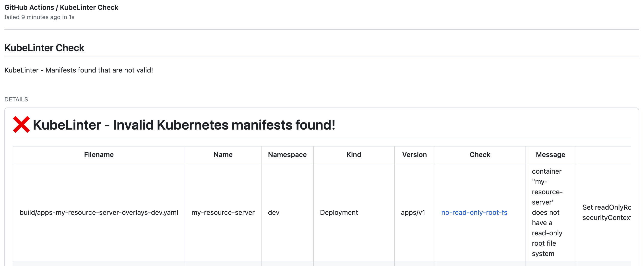
Task: Click the GitHub Actions / KubeLinter Check title
Action: (61, 7)
